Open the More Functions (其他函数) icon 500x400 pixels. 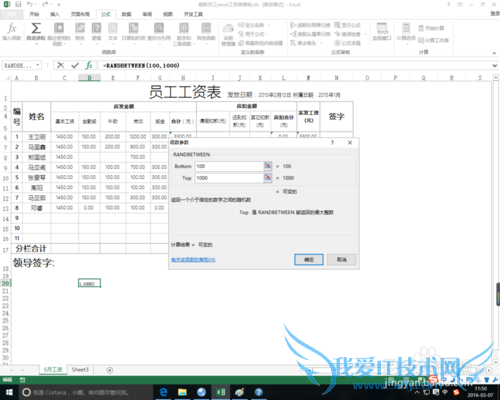(206, 28)
